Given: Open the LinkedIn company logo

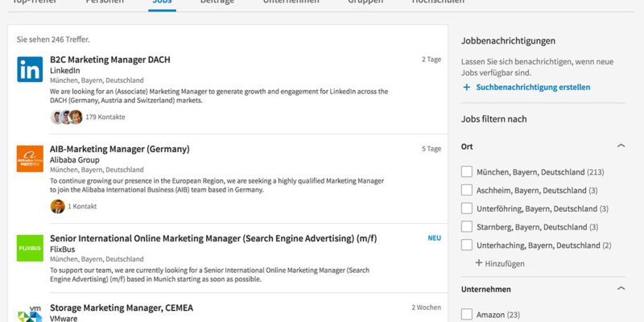Looking at the screenshot, I should tap(30, 69).
